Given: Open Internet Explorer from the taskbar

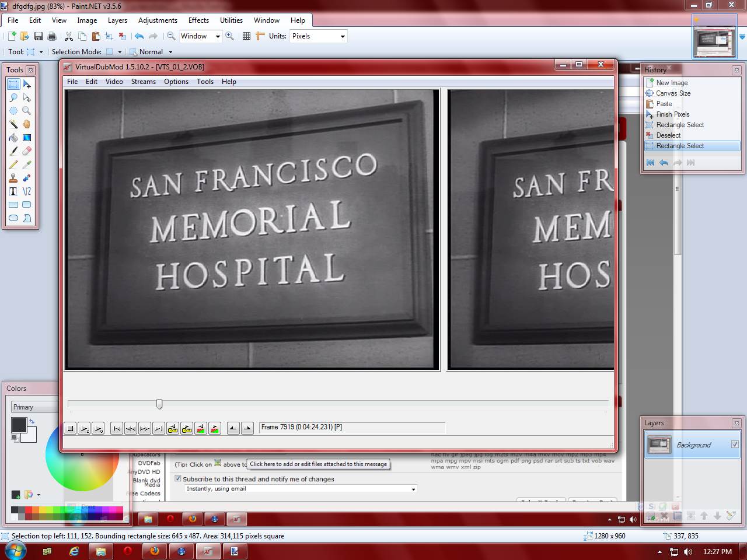Looking at the screenshot, I should click(x=74, y=551).
